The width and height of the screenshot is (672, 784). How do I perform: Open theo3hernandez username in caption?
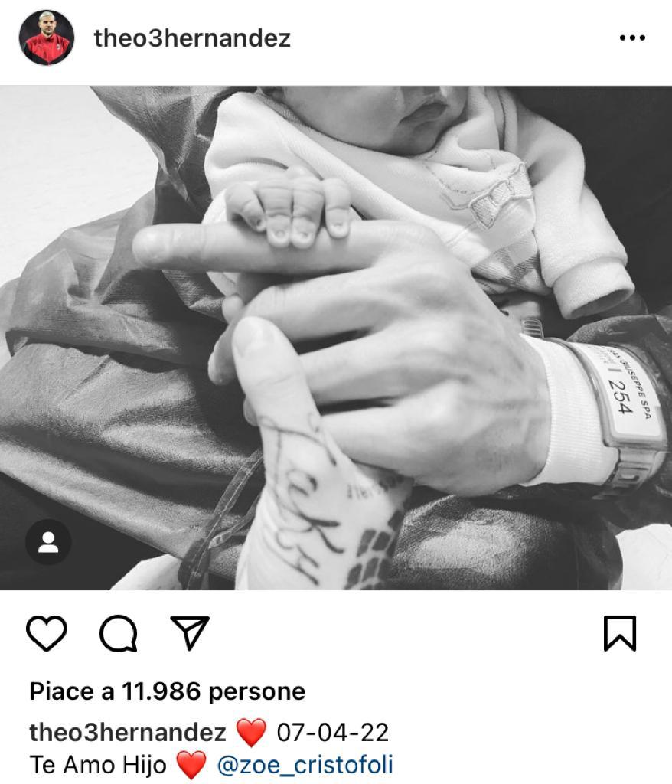click(128, 733)
